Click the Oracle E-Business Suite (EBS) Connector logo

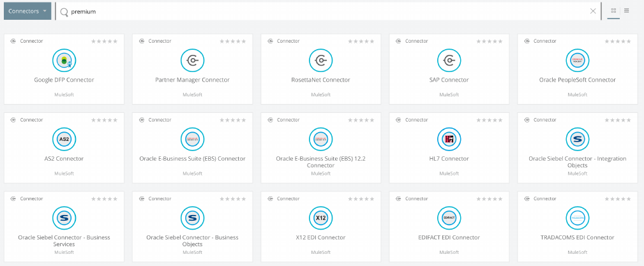click(x=192, y=140)
